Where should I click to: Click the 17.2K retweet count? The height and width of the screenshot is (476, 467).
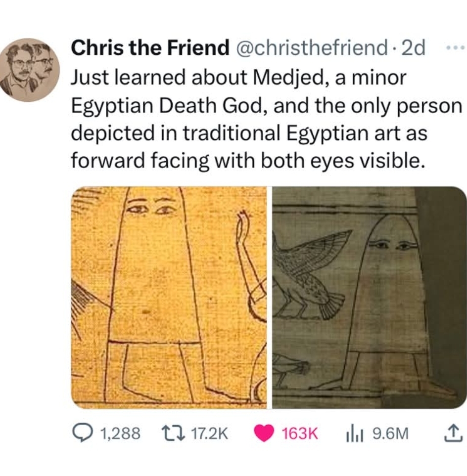[x=210, y=433]
